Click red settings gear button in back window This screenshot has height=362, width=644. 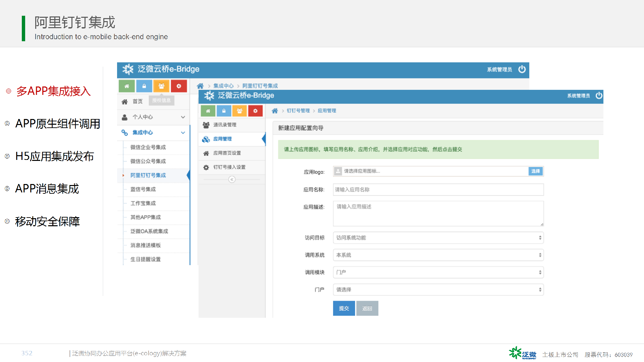pos(179,86)
